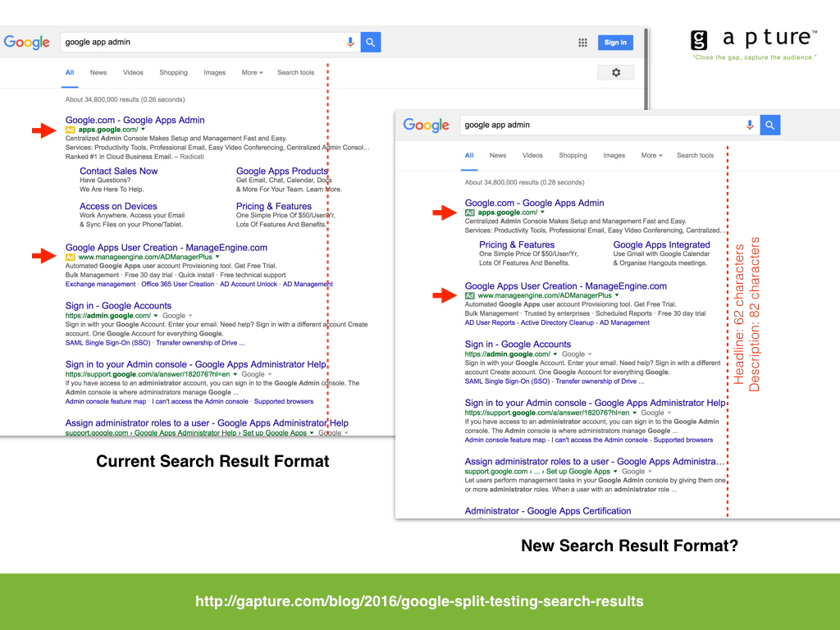This screenshot has width=840, height=630.
Task: Click Search tools in right window
Action: pyautogui.click(x=696, y=155)
